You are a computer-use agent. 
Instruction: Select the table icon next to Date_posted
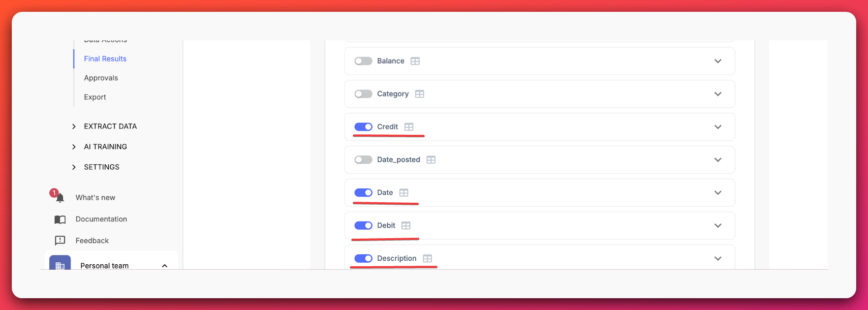point(431,159)
